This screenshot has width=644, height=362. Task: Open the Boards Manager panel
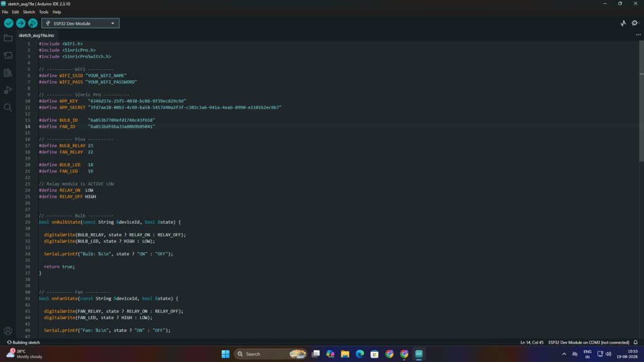point(8,55)
